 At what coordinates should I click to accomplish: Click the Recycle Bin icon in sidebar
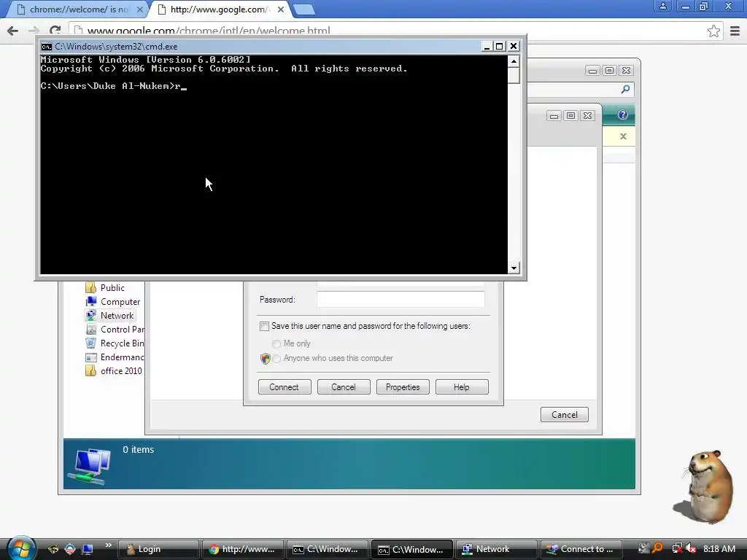pos(90,343)
